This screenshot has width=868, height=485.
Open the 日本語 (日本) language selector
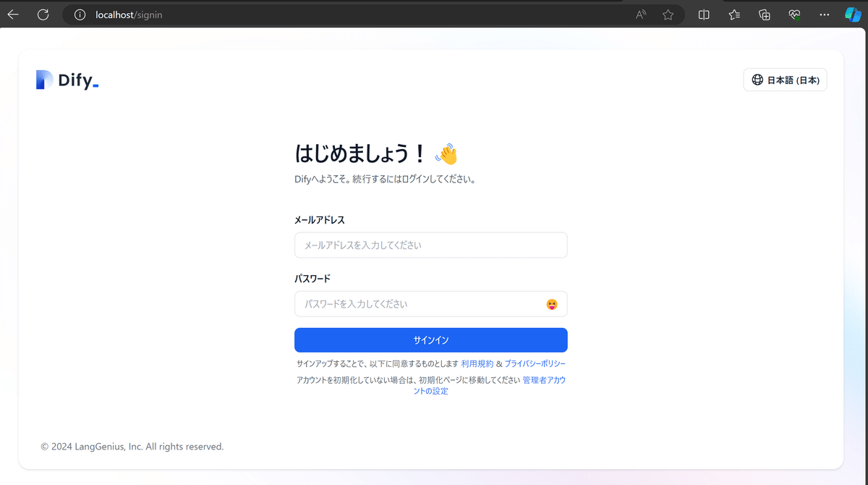(785, 80)
